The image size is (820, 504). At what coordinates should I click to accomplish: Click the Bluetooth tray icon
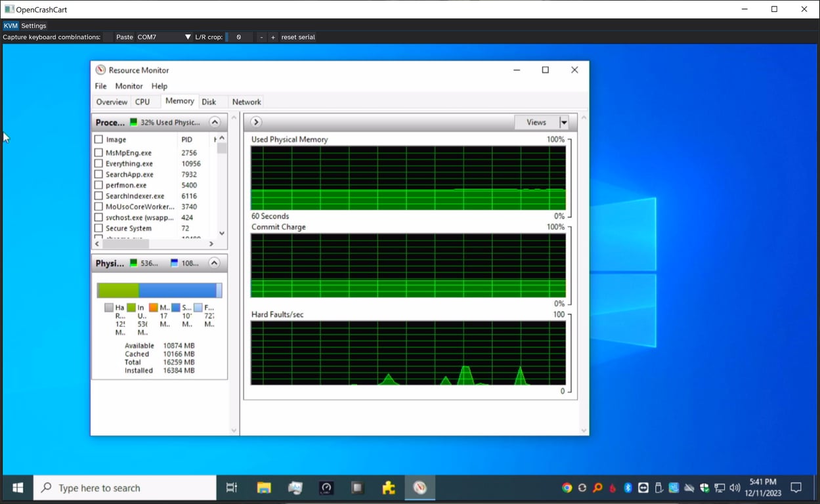click(x=628, y=488)
